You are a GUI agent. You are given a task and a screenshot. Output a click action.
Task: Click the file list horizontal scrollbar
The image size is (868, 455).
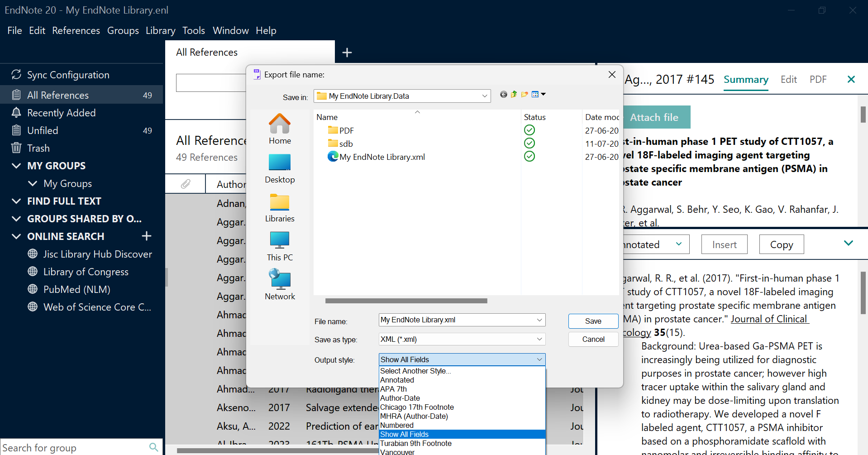(x=406, y=301)
